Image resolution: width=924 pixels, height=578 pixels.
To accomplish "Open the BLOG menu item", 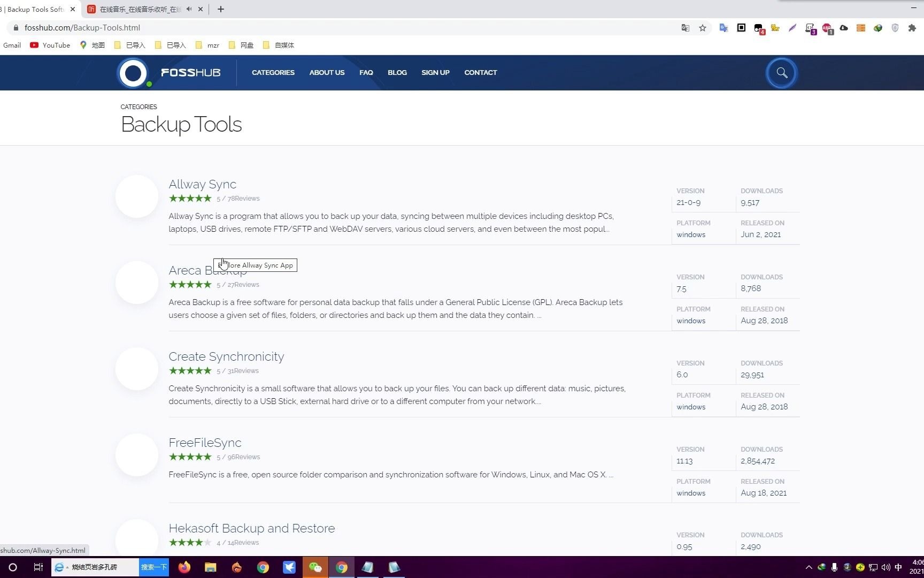I will pos(397,73).
